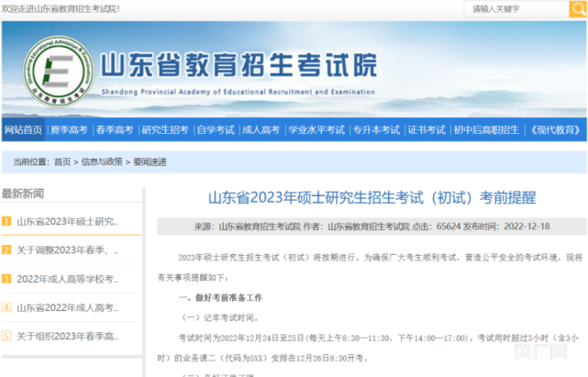Click the orange number 1 news badge
Image resolution: width=588 pixels, height=377 pixels.
point(6,221)
